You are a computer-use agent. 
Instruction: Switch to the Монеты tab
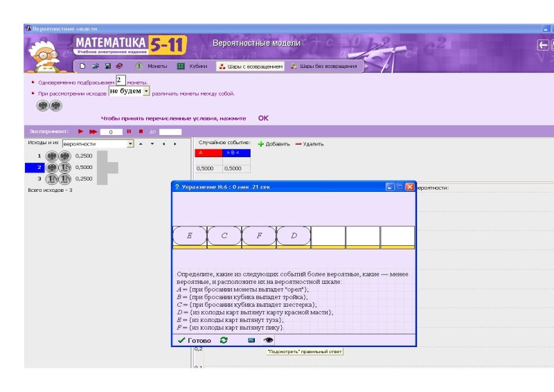click(x=151, y=66)
